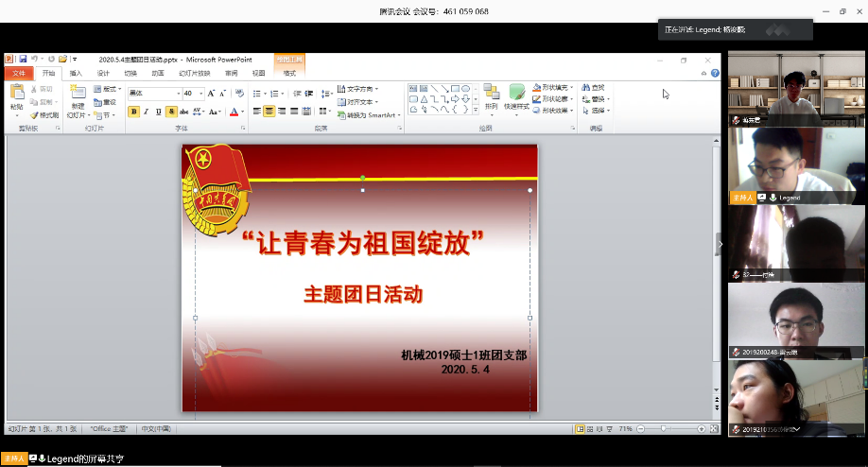Screen dimensions: 868x467
Task: Click the zoom out minus button
Action: pyautogui.click(x=640, y=429)
